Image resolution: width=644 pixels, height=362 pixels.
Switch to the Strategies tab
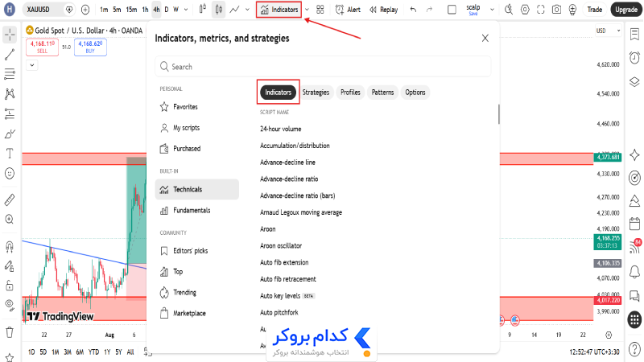point(316,93)
